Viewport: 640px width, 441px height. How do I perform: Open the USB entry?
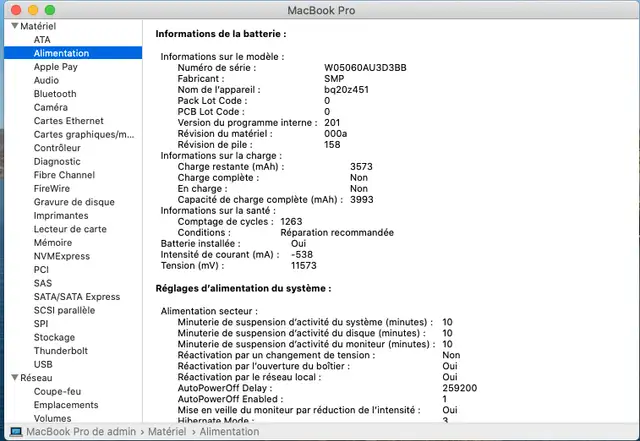[43, 364]
